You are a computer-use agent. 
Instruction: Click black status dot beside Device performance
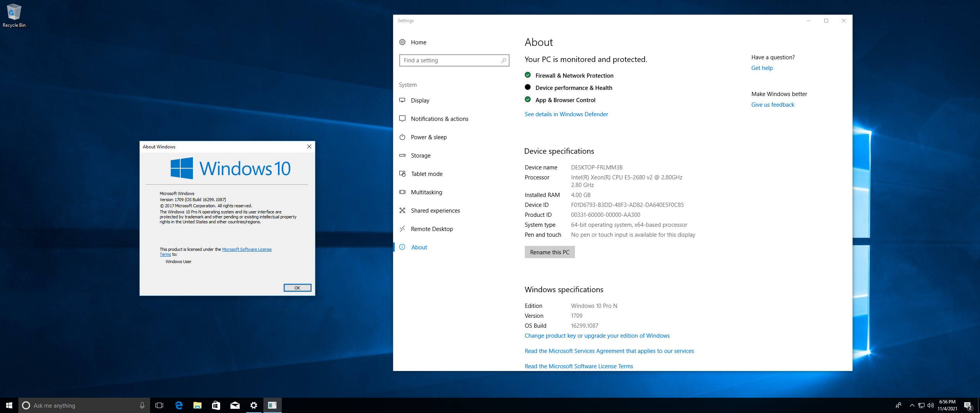(528, 87)
